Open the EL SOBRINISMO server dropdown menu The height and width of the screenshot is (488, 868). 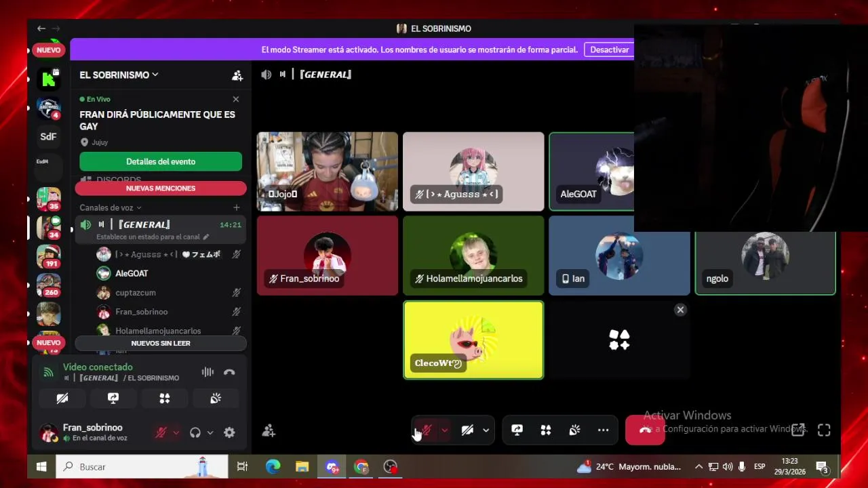(119, 75)
